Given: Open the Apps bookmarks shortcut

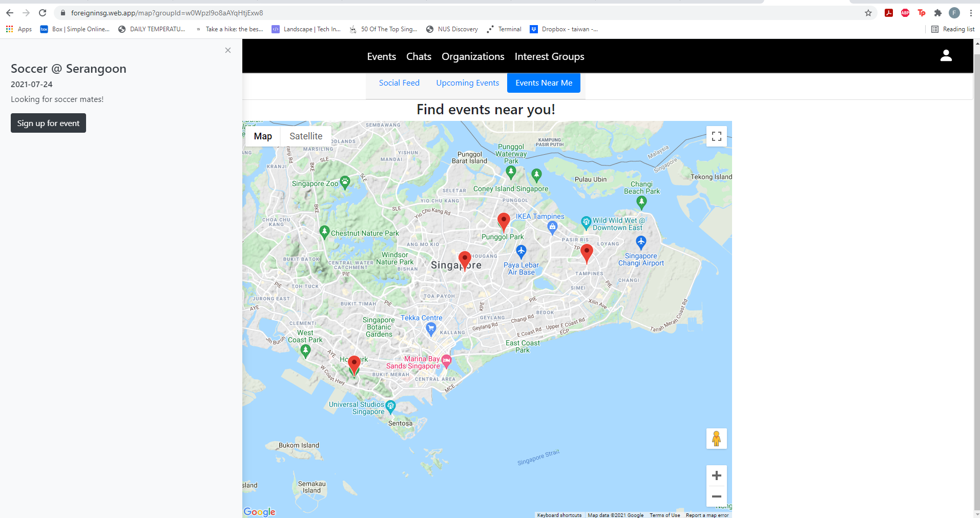Looking at the screenshot, I should pos(19,29).
